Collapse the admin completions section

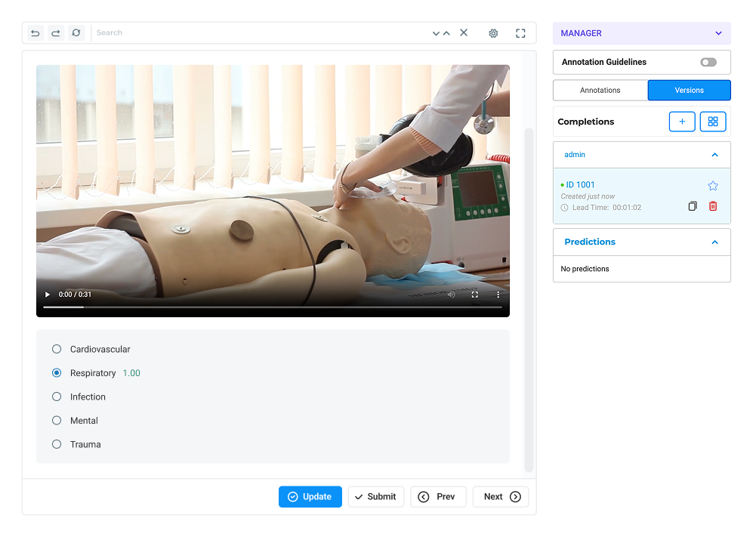715,155
